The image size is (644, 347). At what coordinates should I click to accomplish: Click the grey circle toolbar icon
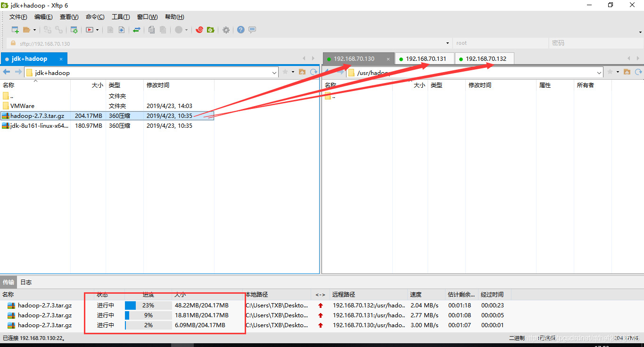(x=179, y=30)
